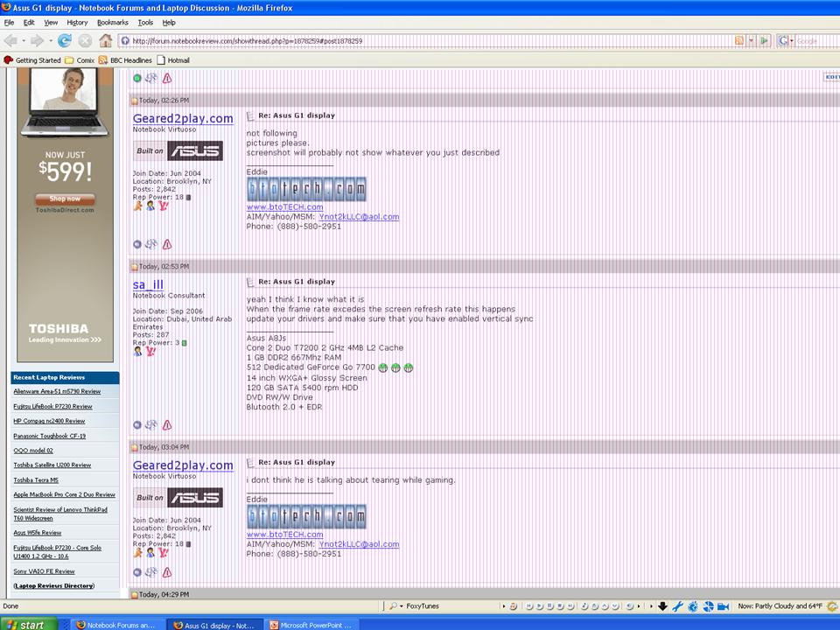Open Apple MacBook Pro Core 2 Duo Review

pos(64,494)
